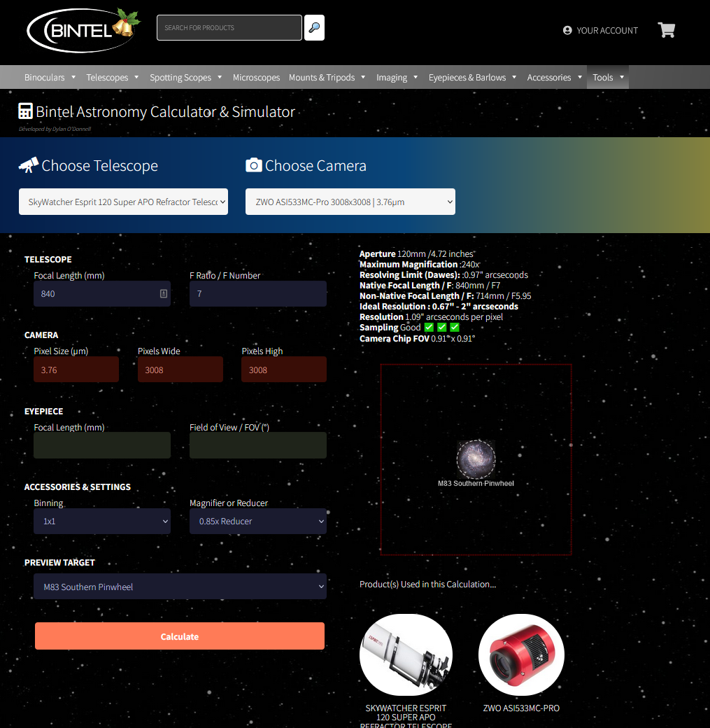Open the Tools menu

(603, 78)
